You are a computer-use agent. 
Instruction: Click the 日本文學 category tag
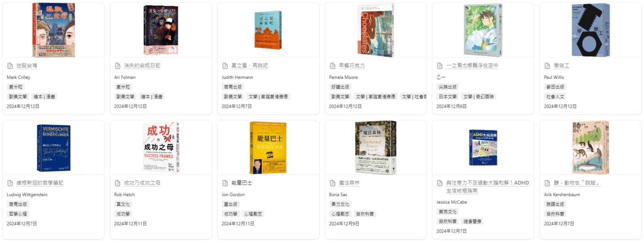click(448, 97)
